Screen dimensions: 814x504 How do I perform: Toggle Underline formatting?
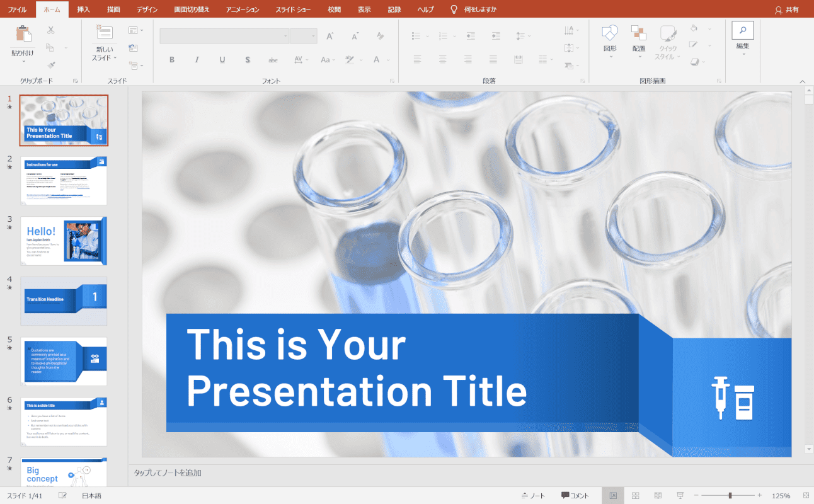click(222, 60)
